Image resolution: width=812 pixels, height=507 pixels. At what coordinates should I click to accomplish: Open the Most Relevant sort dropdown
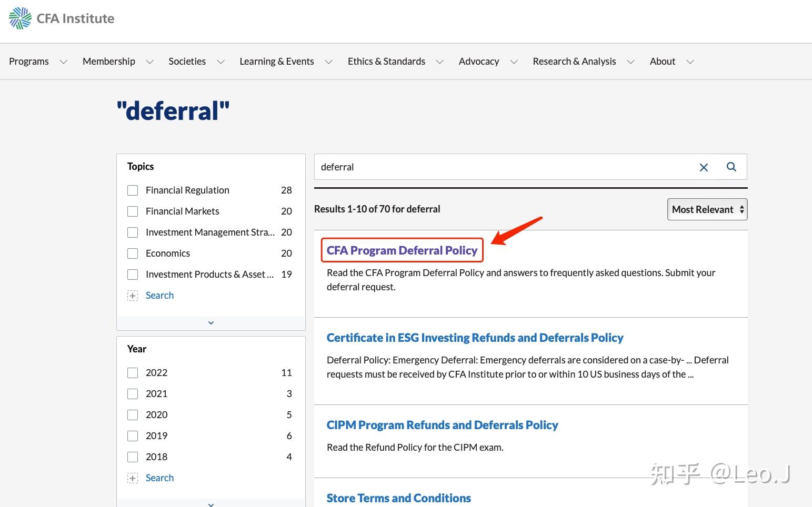[707, 209]
